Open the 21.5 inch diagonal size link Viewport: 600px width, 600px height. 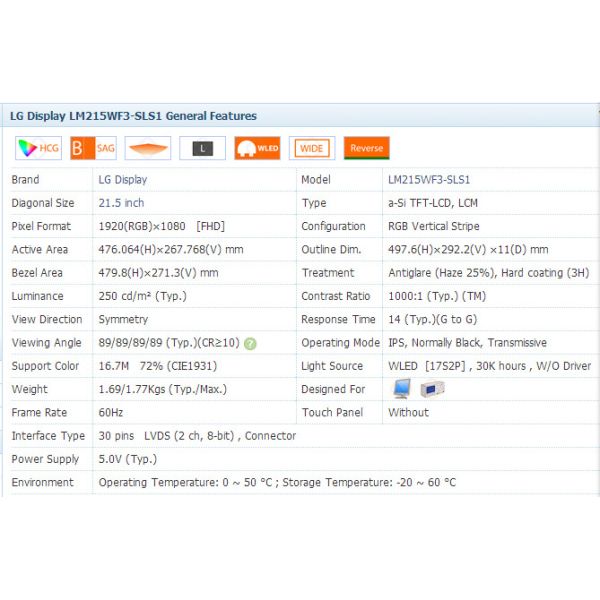[x=121, y=203]
